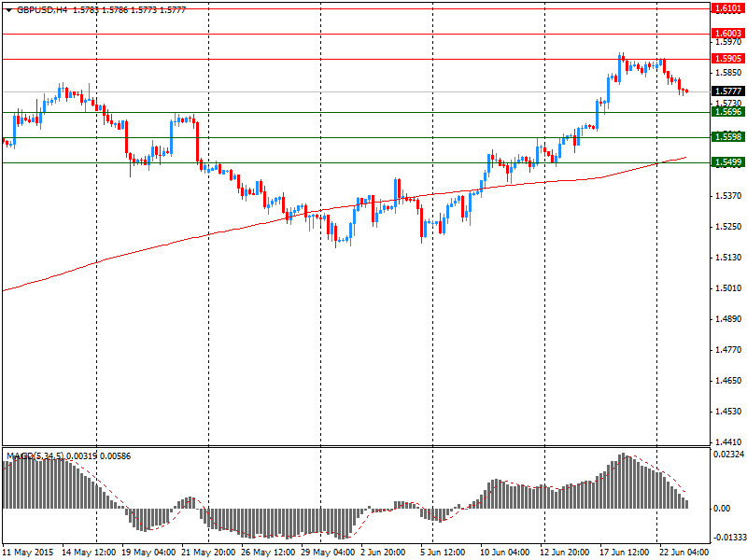Click the 2 Jun 20:00 time label
This screenshot has width=747, height=560.
click(x=383, y=553)
